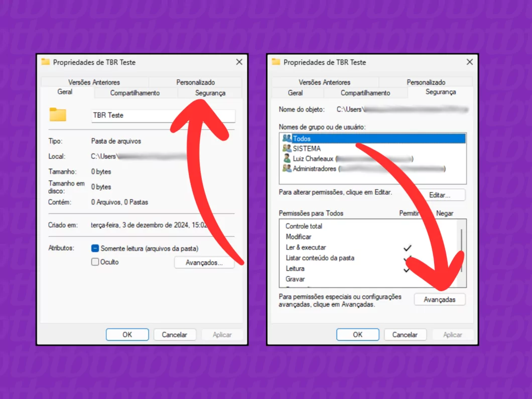This screenshot has height=399, width=532.
Task: Open Versões Anteriores tab in right window
Action: (324, 82)
